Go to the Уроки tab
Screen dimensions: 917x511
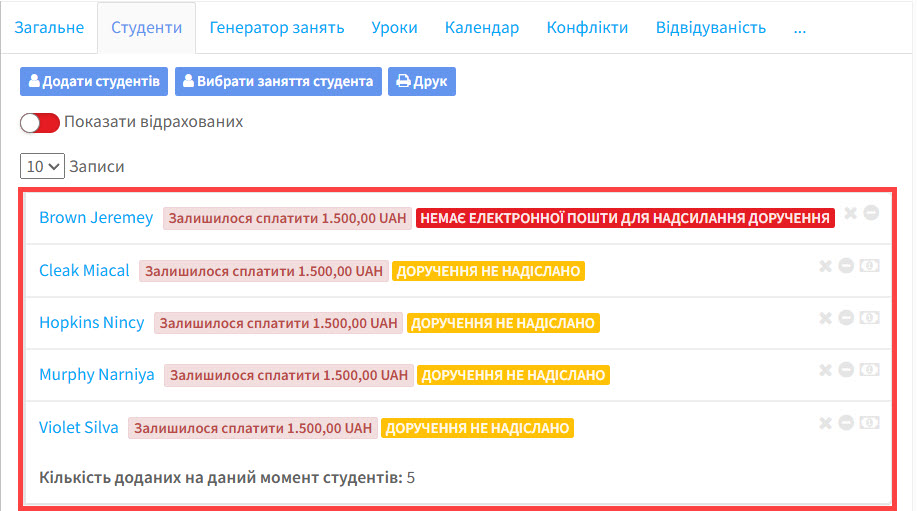(394, 27)
